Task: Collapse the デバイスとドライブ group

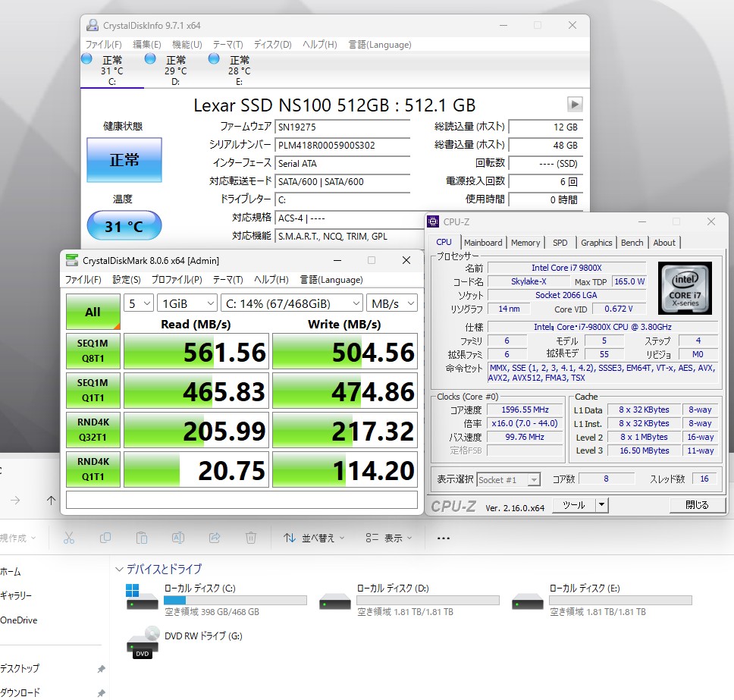Action: tap(119, 570)
